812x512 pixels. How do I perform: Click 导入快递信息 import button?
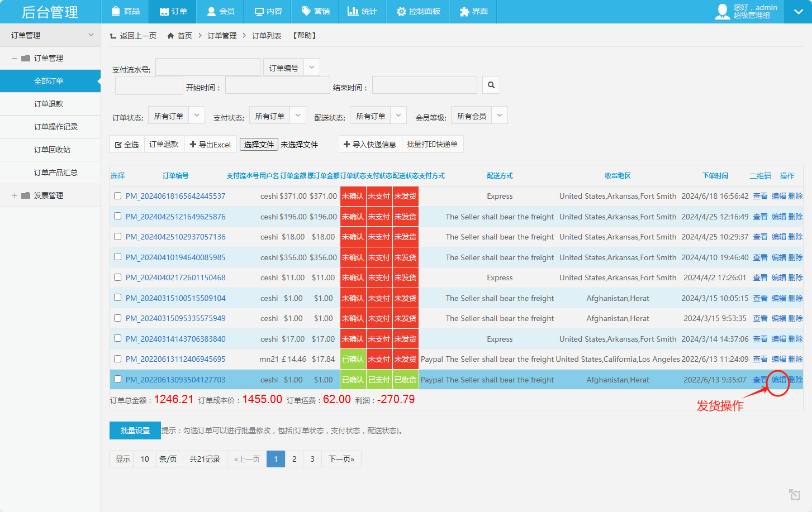click(x=369, y=145)
